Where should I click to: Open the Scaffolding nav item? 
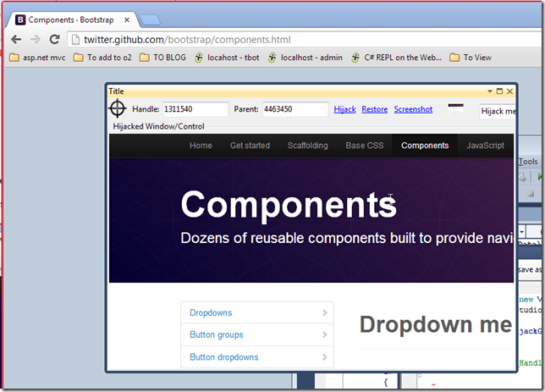[x=307, y=146]
